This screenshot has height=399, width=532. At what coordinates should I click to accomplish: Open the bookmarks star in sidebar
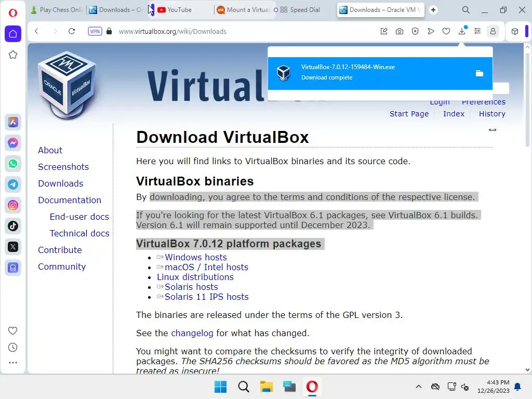pos(13,55)
